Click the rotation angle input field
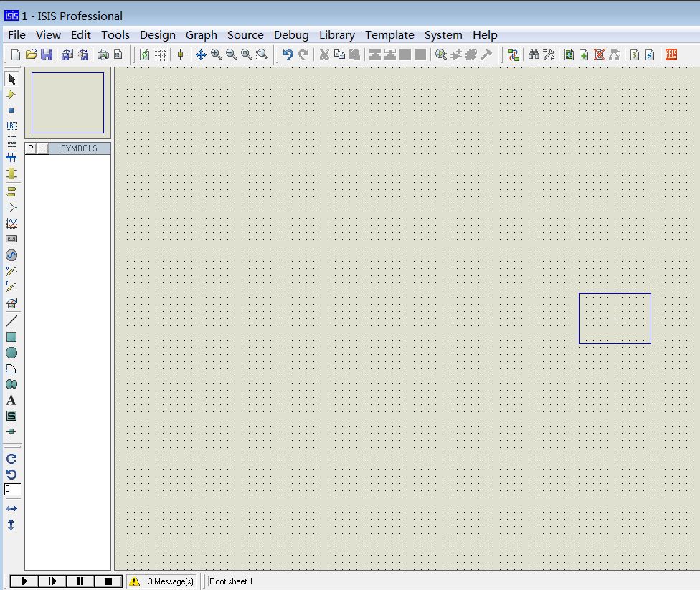 12,489
